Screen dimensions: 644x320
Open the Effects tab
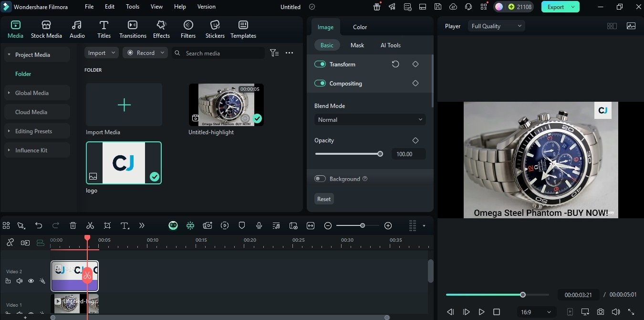click(x=161, y=30)
